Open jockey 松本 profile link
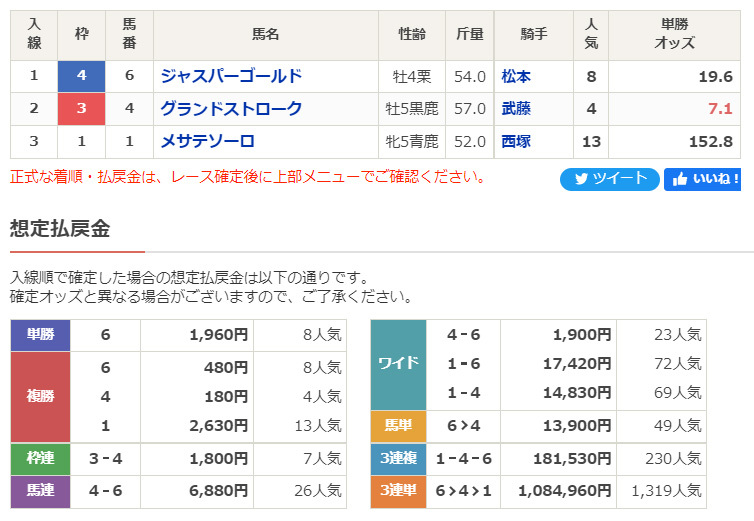Screen dimensions: 754x521 click(x=516, y=76)
